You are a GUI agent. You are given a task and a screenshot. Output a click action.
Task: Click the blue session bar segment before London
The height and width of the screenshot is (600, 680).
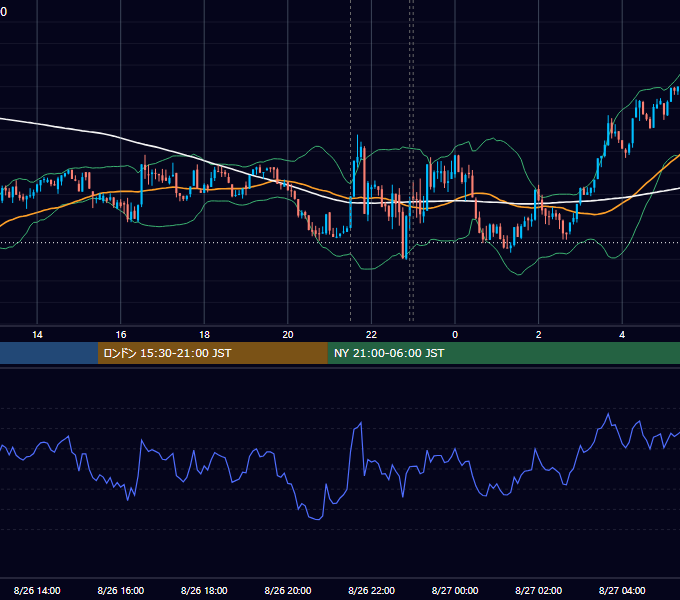click(49, 353)
